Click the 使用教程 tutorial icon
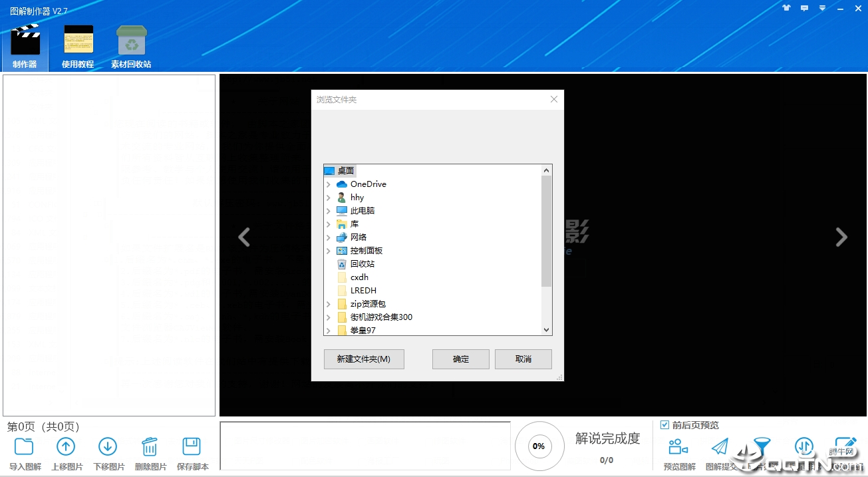Image resolution: width=868 pixels, height=477 pixels. click(x=78, y=40)
